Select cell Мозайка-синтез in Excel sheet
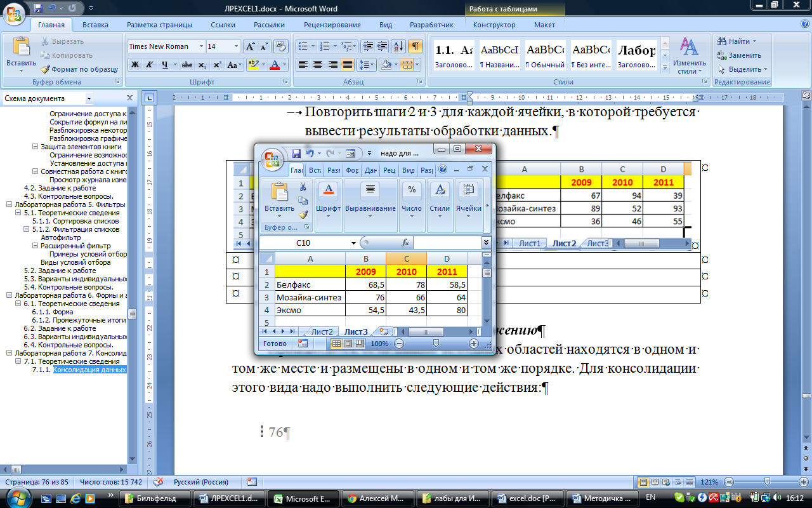 pos(310,297)
